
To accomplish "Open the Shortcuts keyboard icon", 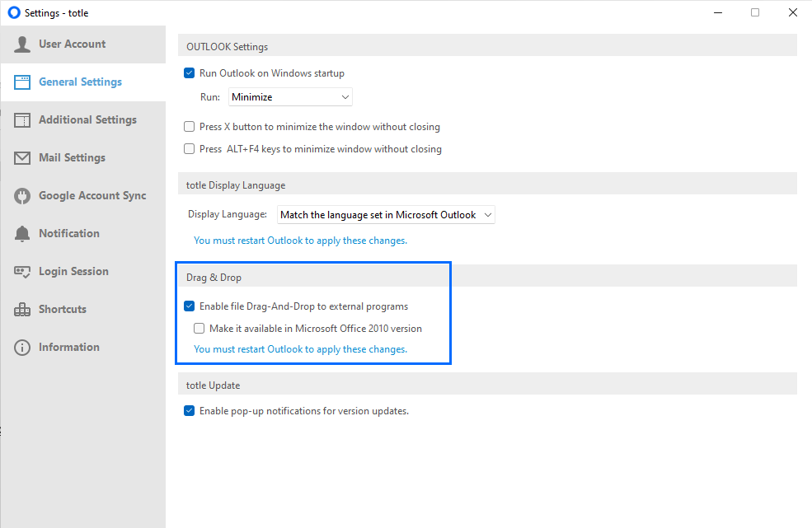I will tap(21, 310).
